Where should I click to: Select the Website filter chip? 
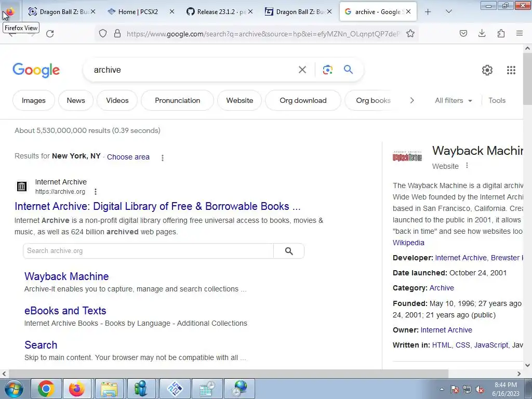point(240,100)
